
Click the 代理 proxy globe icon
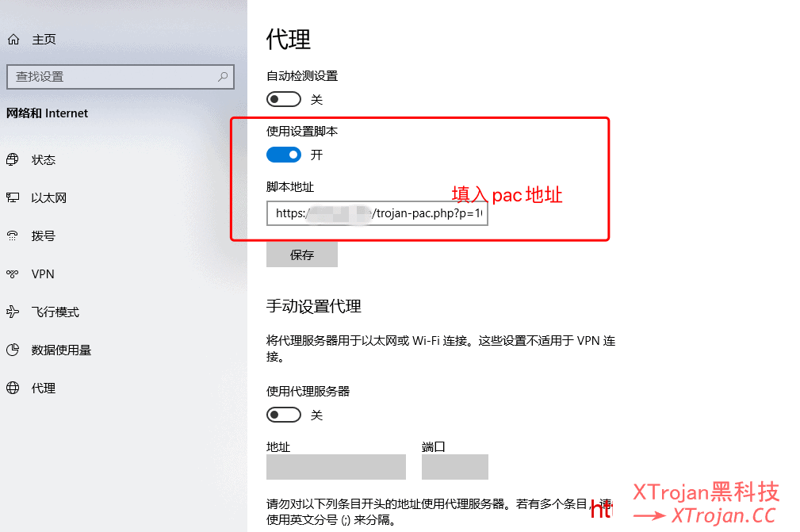(13, 388)
